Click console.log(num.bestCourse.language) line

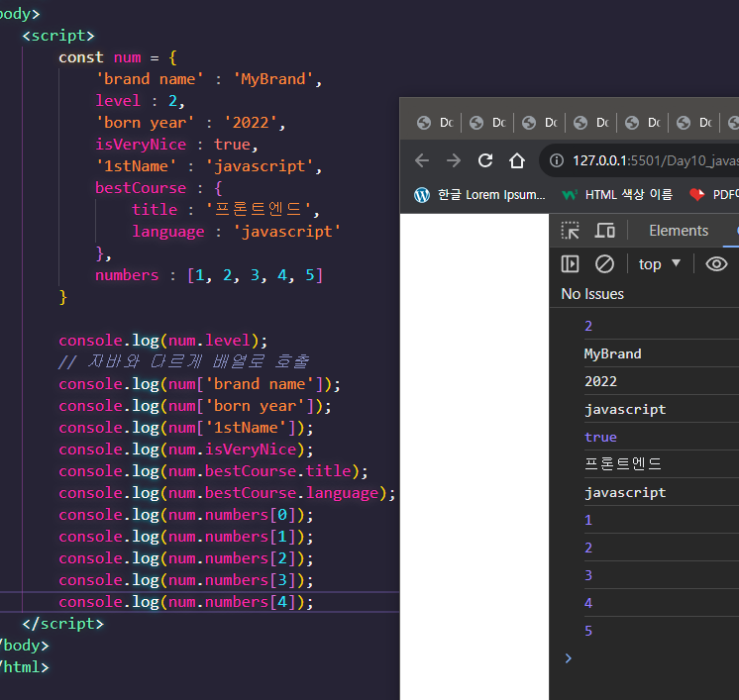point(227,493)
